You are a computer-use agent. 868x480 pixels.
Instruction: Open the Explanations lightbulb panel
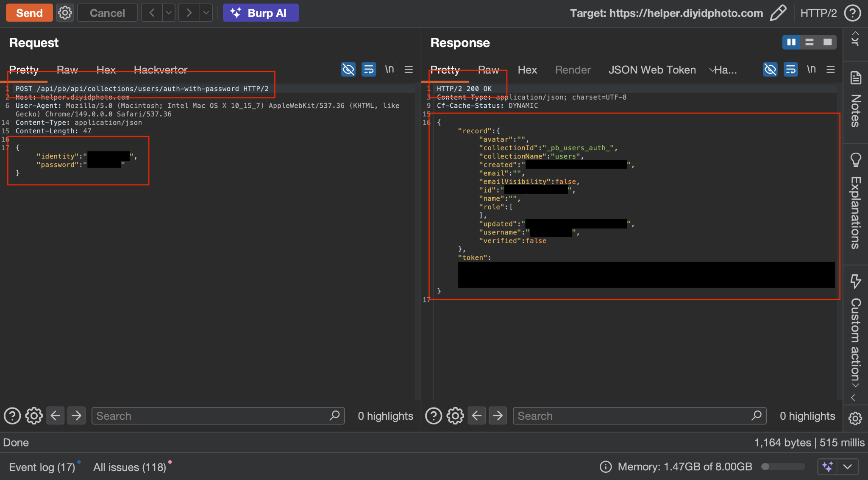[x=856, y=201]
